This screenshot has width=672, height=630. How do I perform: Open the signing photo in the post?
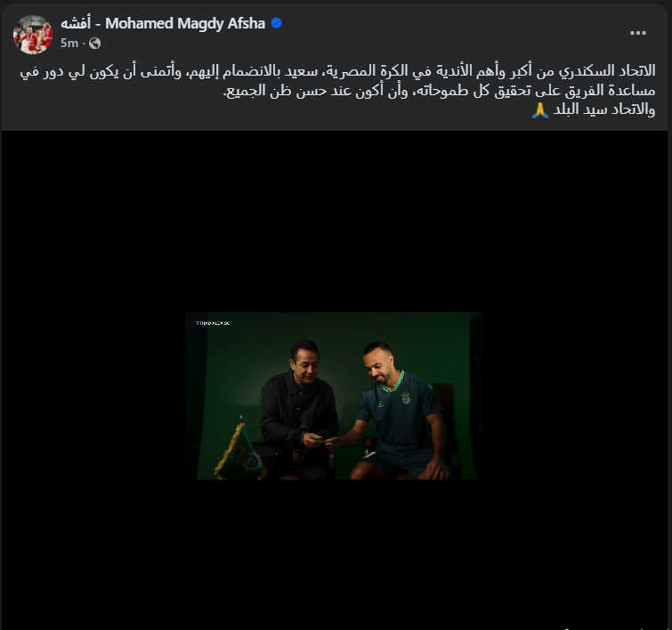pos(335,396)
